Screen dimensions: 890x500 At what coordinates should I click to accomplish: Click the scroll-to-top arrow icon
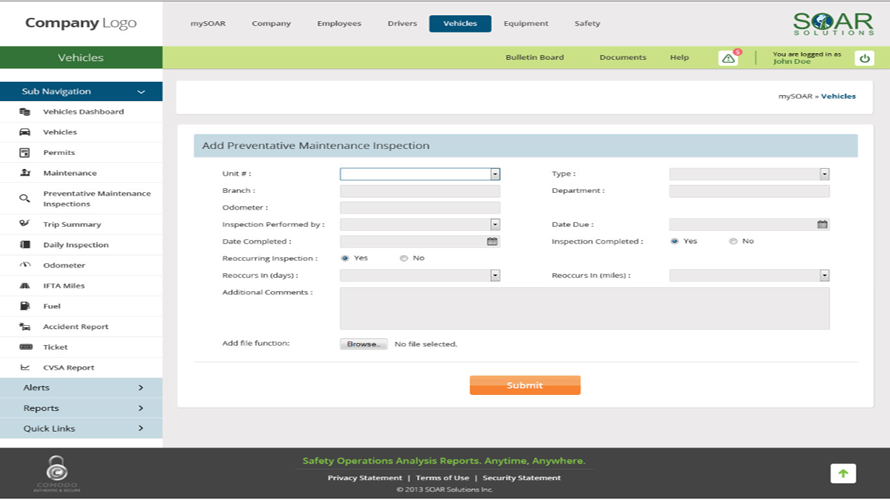click(x=843, y=473)
